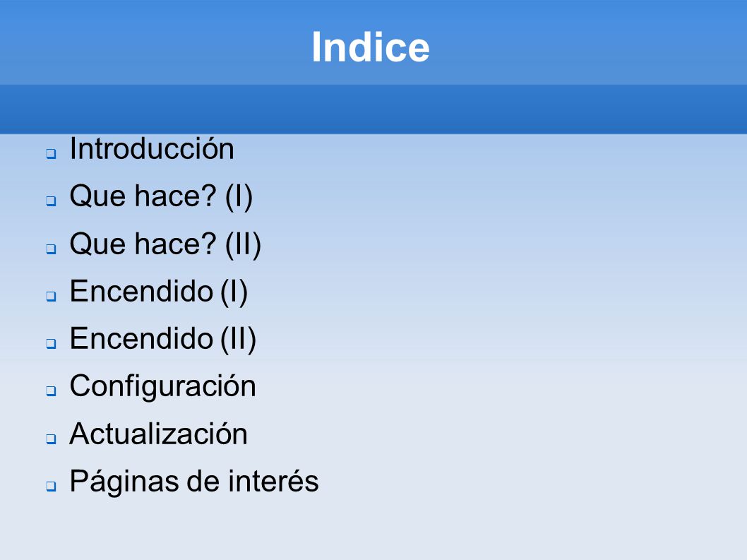
Task: Click the bullet icon beside Actualización
Action: tap(51, 439)
